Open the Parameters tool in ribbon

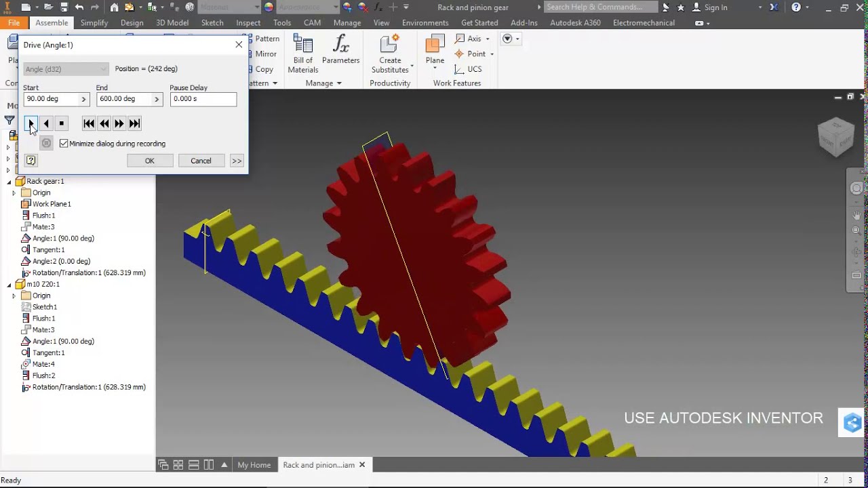tap(340, 51)
